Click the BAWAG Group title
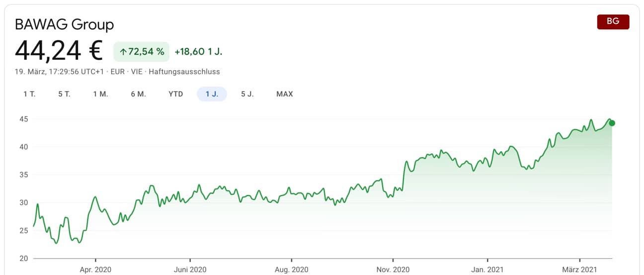This screenshot has height=275, width=644. 65,24
